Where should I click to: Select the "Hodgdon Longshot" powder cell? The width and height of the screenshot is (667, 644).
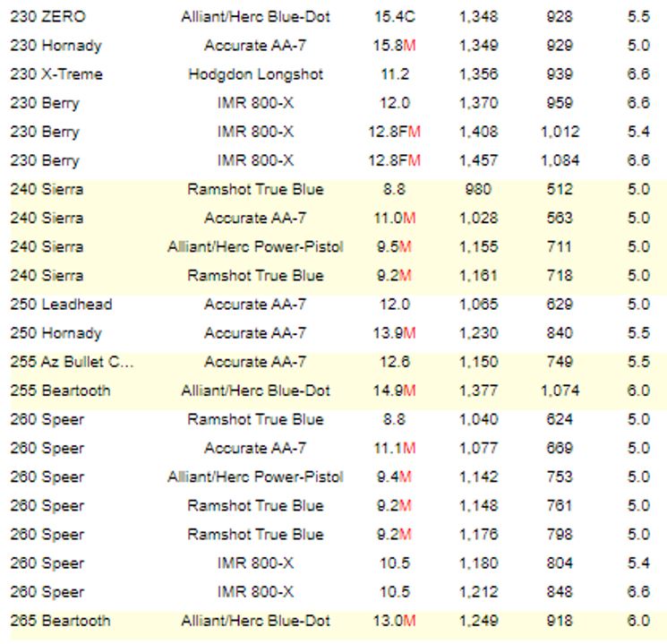tap(255, 74)
